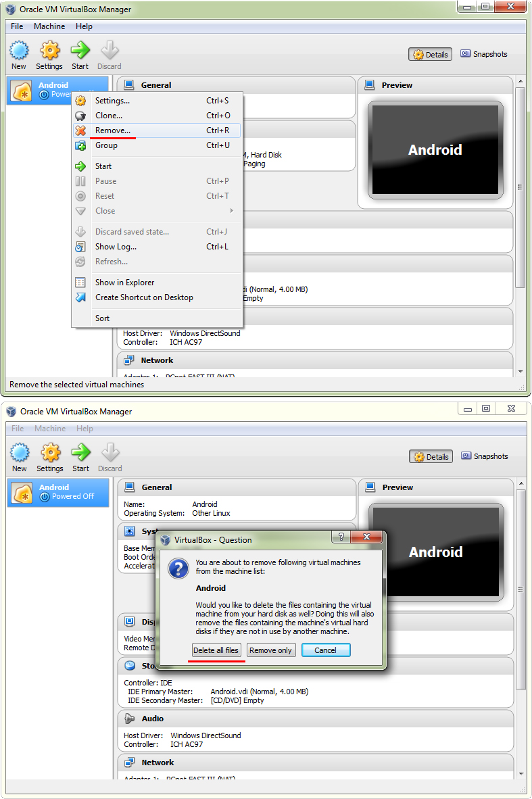Click ICH AC97 controller text in top window

tap(186, 343)
